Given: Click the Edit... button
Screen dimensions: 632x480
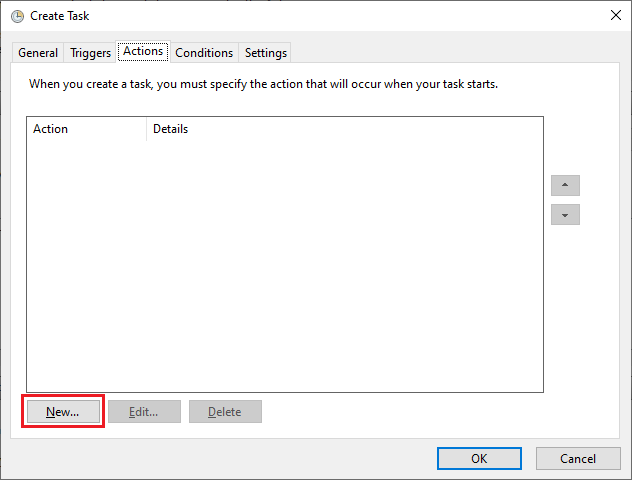Looking at the screenshot, I should 144,411.
